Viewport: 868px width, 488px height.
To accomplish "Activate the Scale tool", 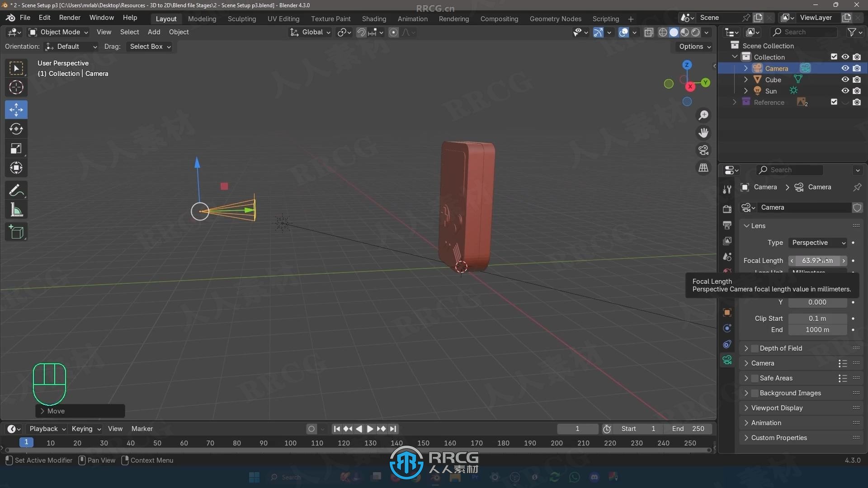I will pos(16,149).
